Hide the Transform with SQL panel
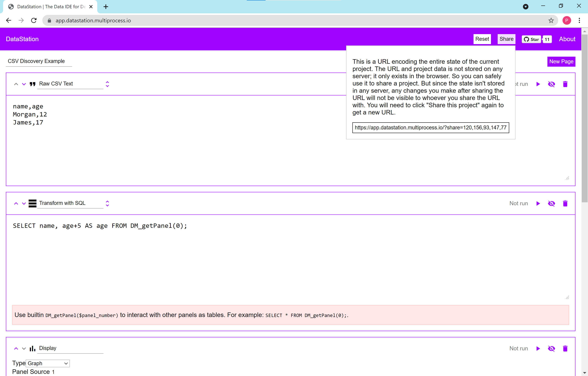The height and width of the screenshot is (376, 588). point(551,203)
